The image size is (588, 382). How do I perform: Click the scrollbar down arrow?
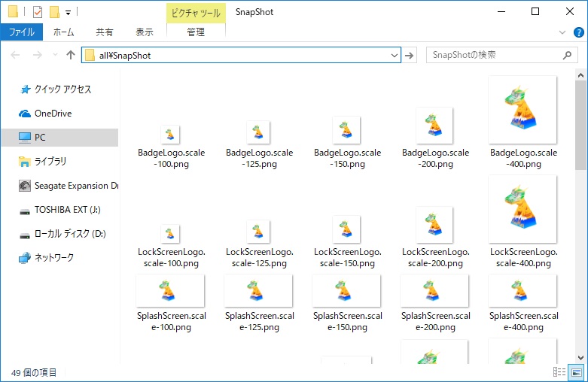point(581,358)
